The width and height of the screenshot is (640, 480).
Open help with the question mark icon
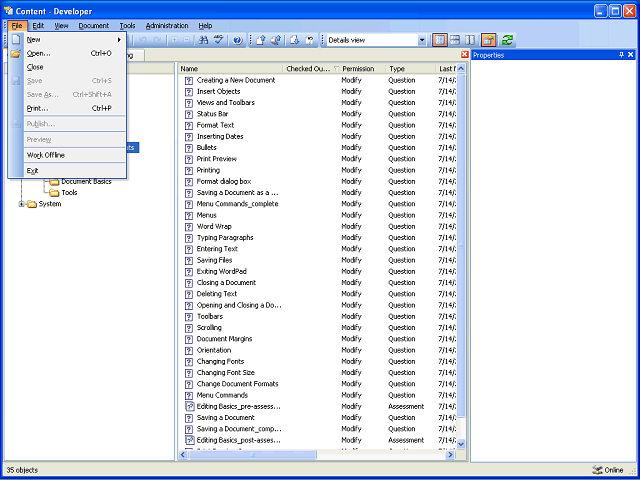(x=238, y=40)
